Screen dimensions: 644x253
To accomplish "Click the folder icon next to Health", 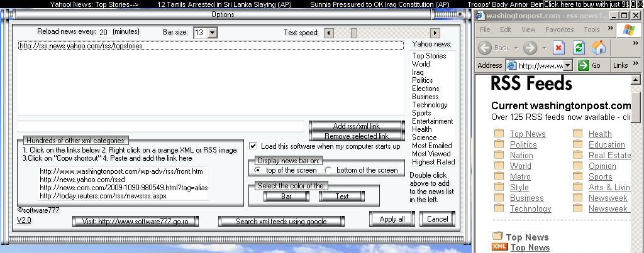I will [578, 134].
